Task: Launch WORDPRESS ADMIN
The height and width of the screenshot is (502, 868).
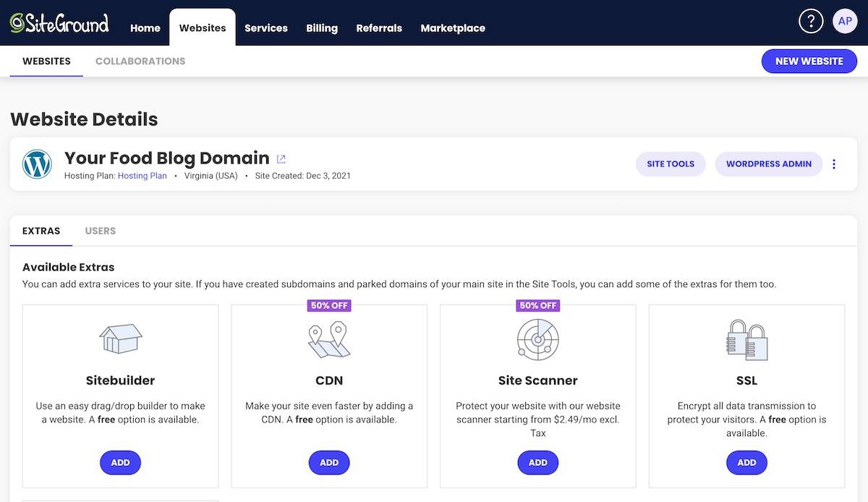Action: click(769, 163)
